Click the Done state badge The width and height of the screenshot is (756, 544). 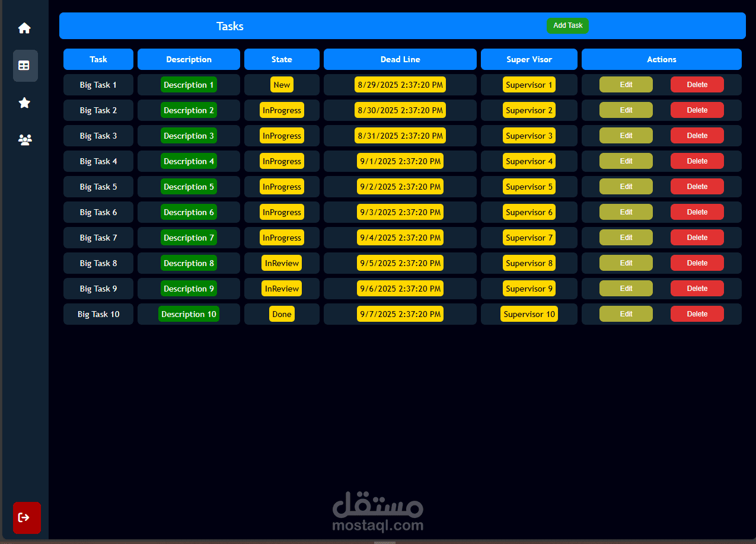point(282,314)
